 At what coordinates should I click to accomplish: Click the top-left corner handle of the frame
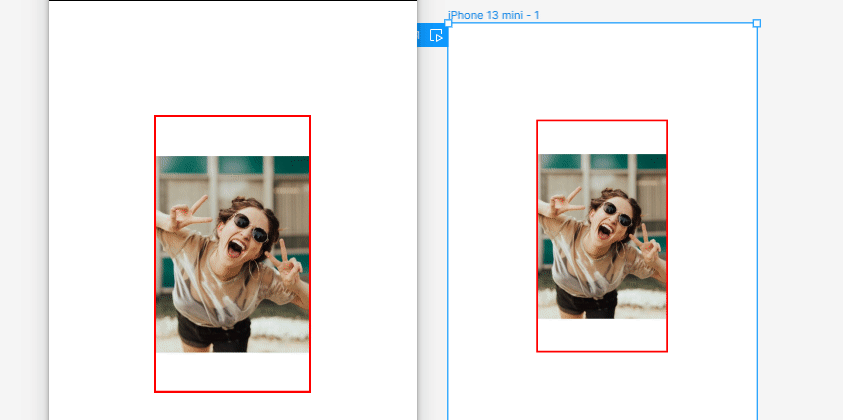(448, 23)
